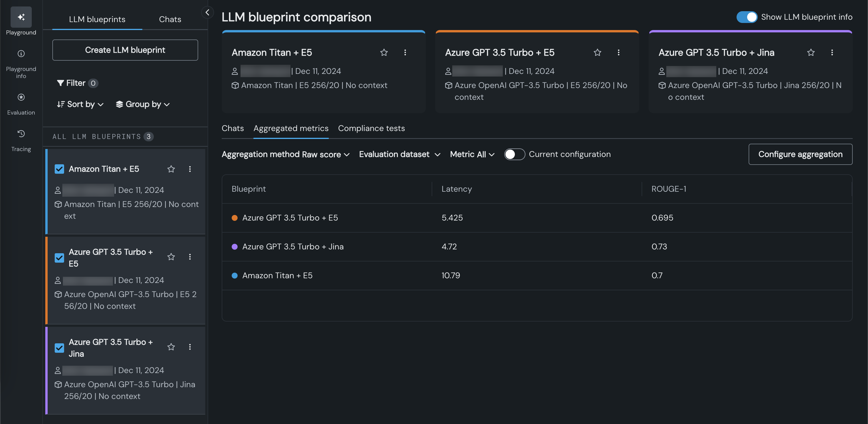Open the Evaluation dataset dropdown
The height and width of the screenshot is (424, 868).
tap(399, 154)
